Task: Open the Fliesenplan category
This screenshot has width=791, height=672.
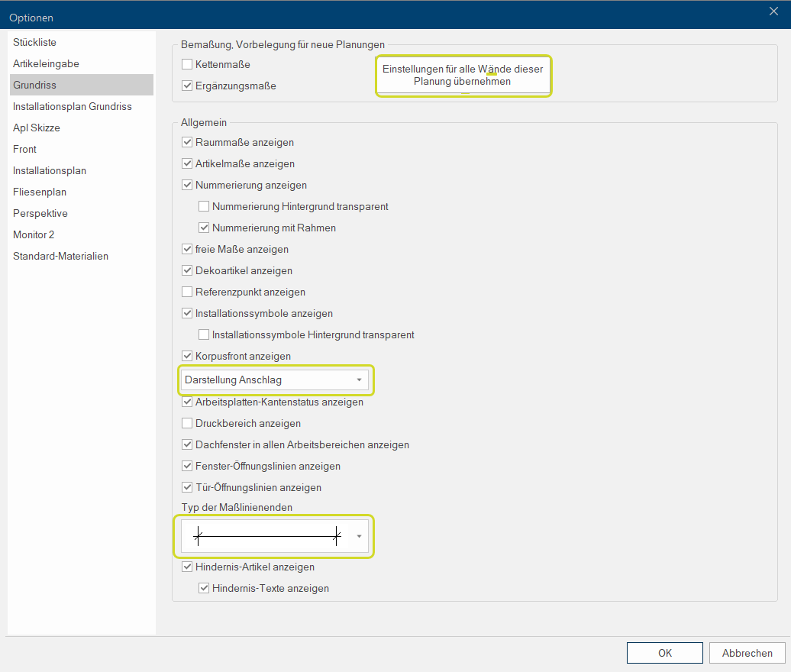Action: 39,192
